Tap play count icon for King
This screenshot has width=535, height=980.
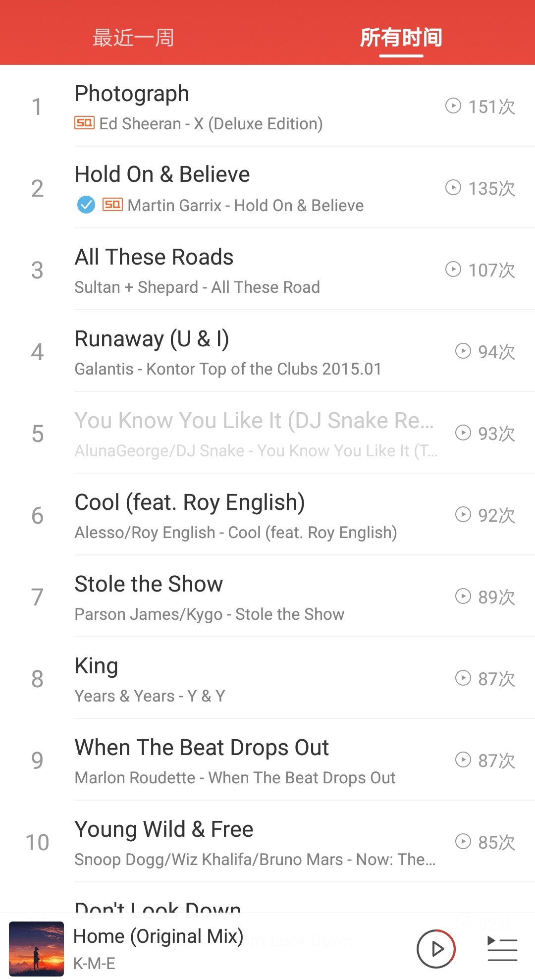pyautogui.click(x=463, y=678)
